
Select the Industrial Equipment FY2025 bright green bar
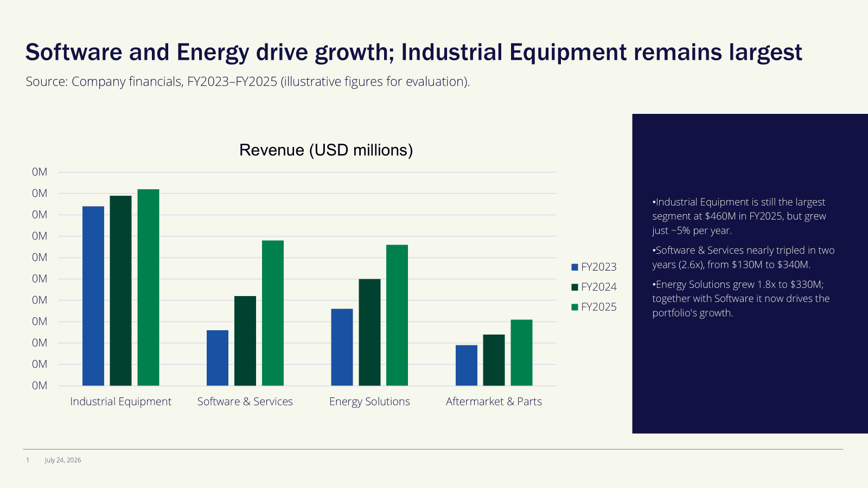[x=148, y=287]
